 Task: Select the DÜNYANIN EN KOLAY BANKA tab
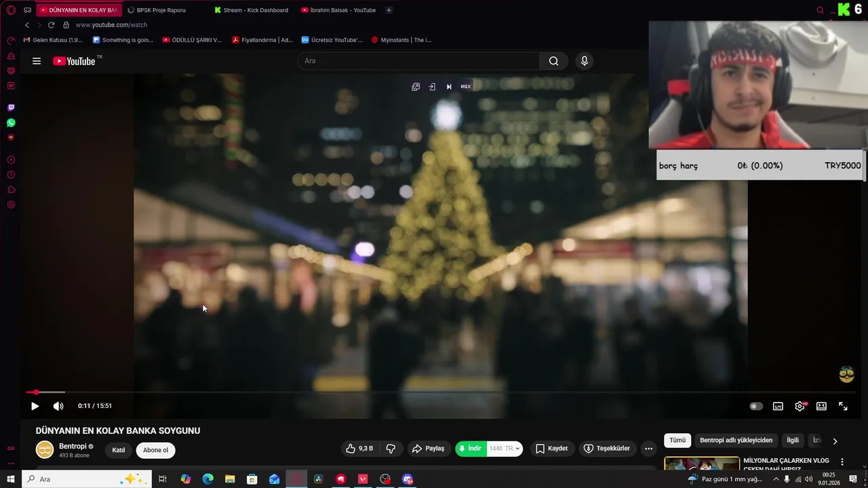(79, 10)
